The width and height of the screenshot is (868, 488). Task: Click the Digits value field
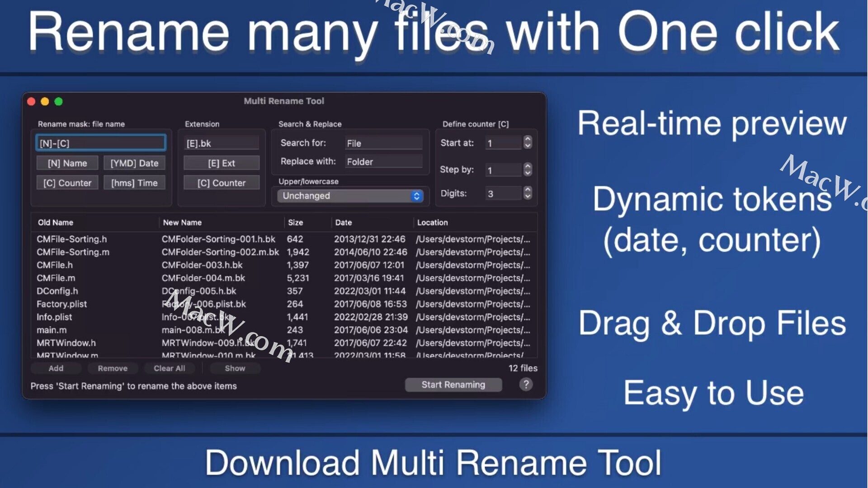point(503,193)
